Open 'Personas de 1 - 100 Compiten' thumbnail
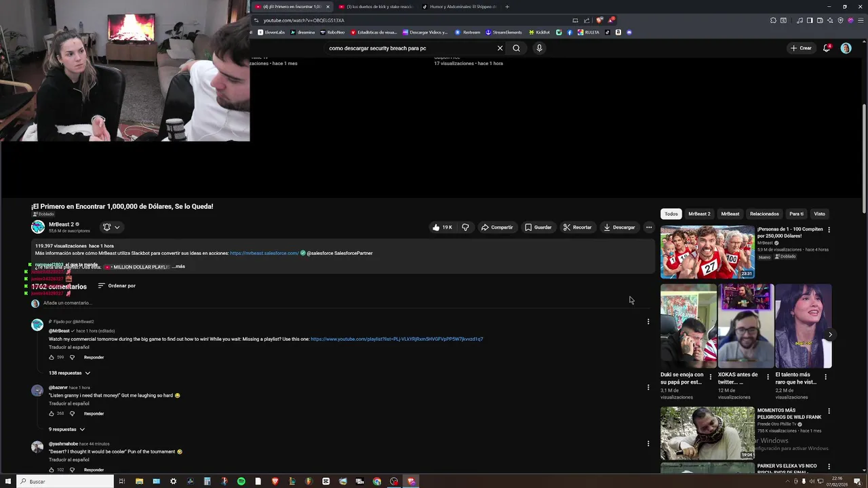This screenshot has height=488, width=868. (x=707, y=251)
